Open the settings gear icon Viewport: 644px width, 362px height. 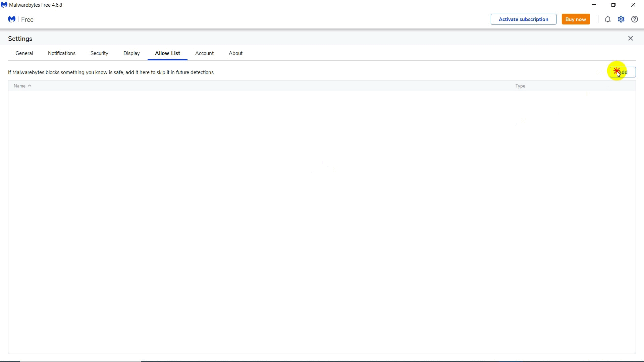point(621,19)
